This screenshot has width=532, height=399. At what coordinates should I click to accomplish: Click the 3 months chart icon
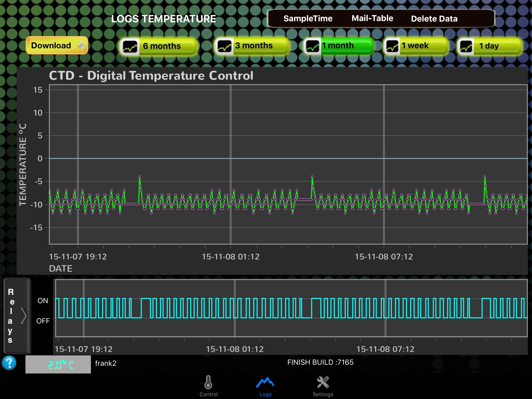(224, 46)
